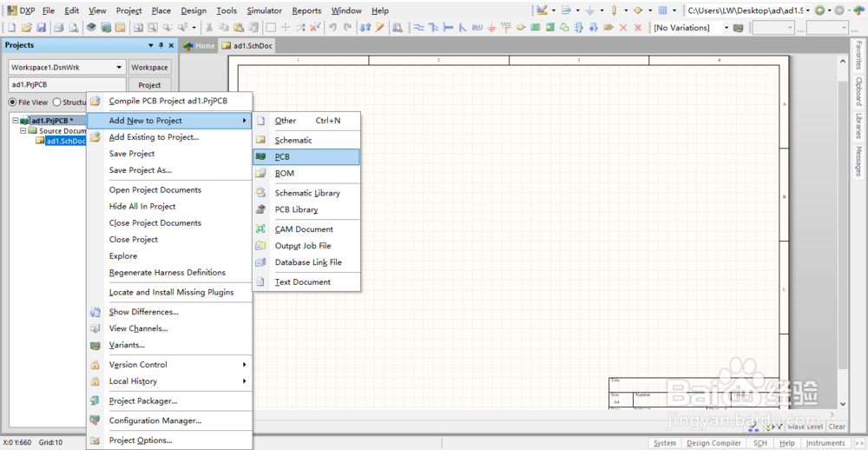Open the Grids toolbar dropdown arrow
The height and width of the screenshot is (450, 868).
click(x=674, y=10)
